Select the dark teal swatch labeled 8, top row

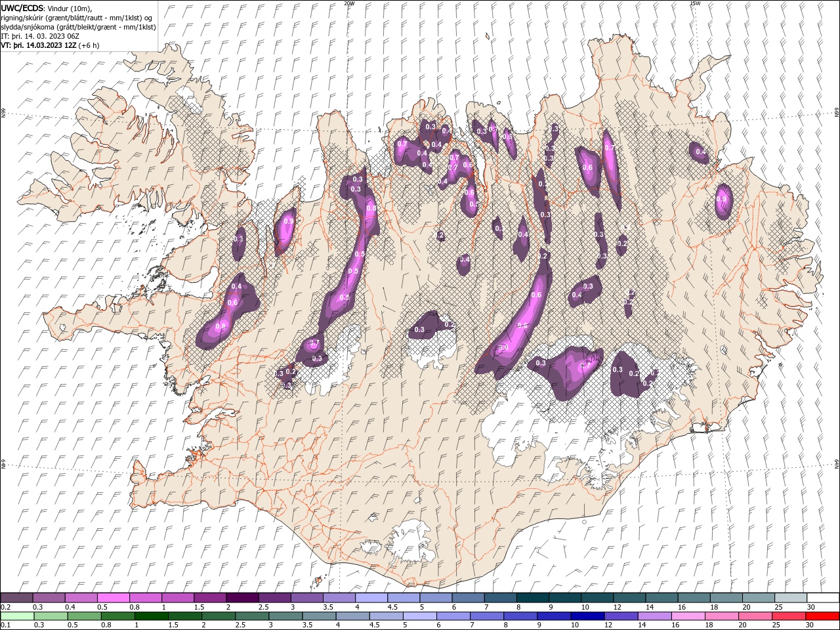[532, 598]
